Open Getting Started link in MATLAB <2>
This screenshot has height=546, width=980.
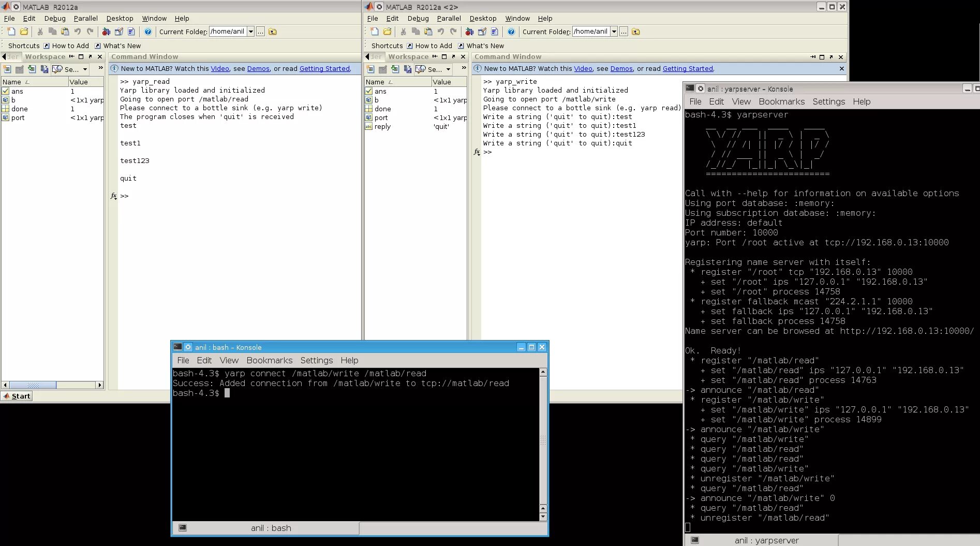(x=688, y=68)
